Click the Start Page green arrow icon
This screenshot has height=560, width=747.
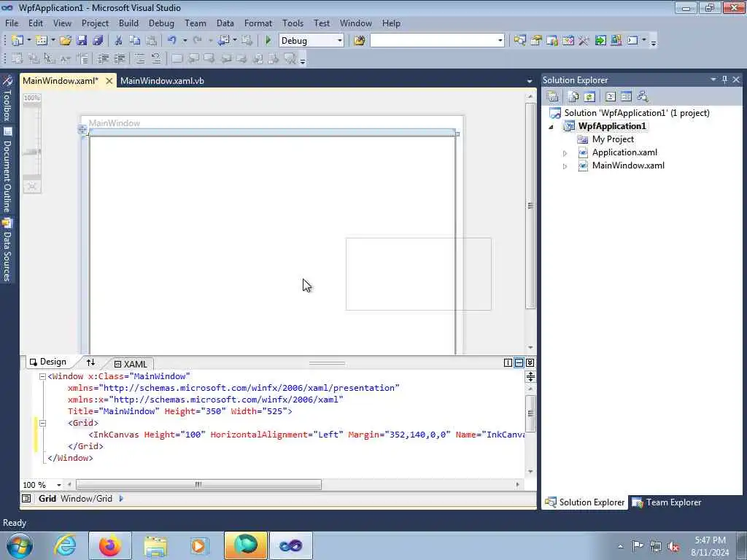click(x=600, y=41)
